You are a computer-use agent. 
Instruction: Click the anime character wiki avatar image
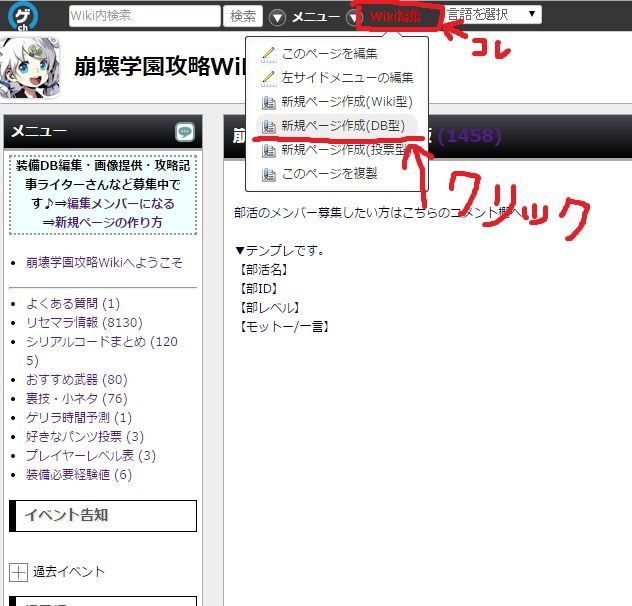pos(30,68)
